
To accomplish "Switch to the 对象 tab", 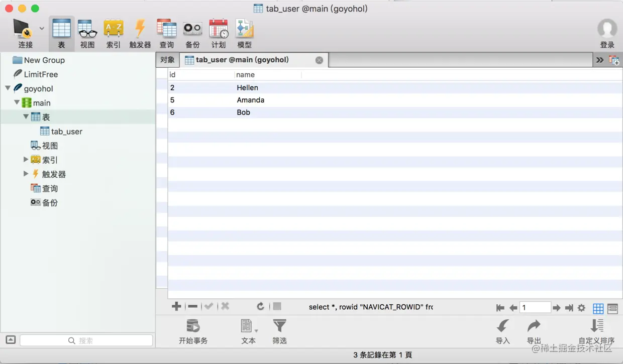I will pos(167,60).
